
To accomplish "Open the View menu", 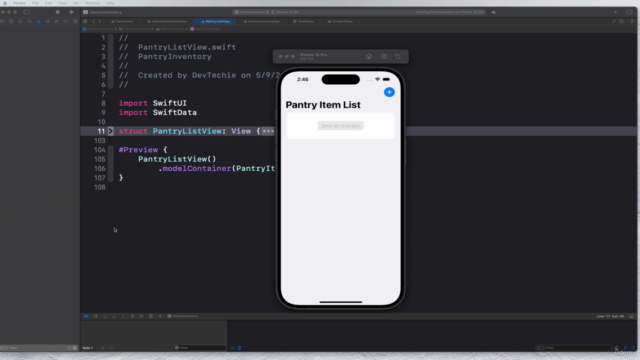I will [x=62, y=3].
